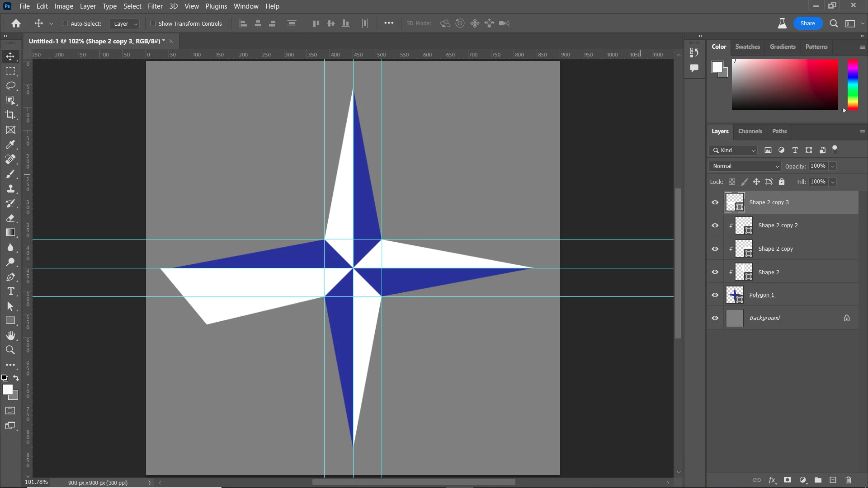Click the hue spectrum slider strip
This screenshot has height=488, width=868.
(x=853, y=84)
